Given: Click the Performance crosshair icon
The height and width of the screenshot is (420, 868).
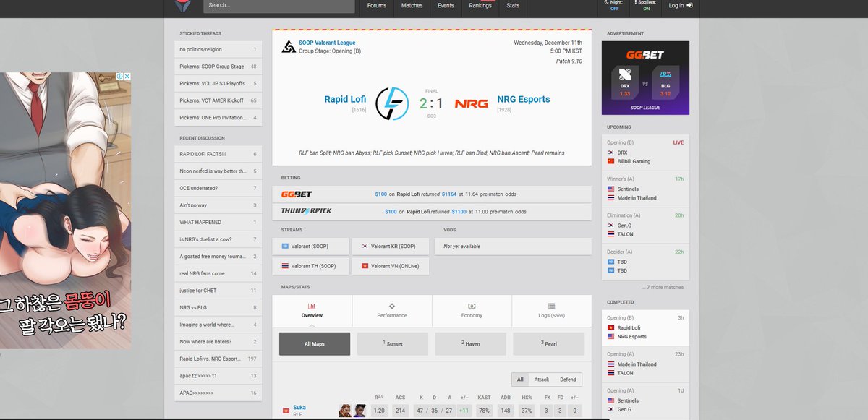Looking at the screenshot, I should pos(392,307).
